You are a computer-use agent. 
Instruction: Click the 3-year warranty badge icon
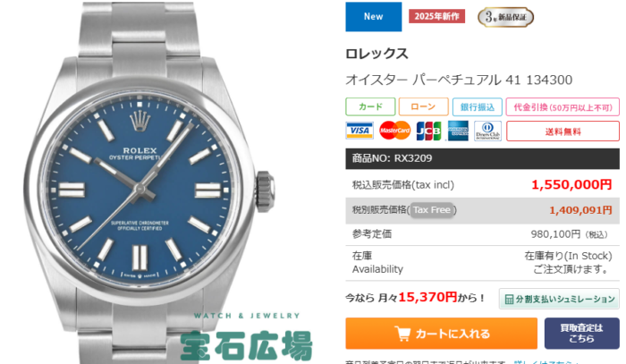[505, 17]
